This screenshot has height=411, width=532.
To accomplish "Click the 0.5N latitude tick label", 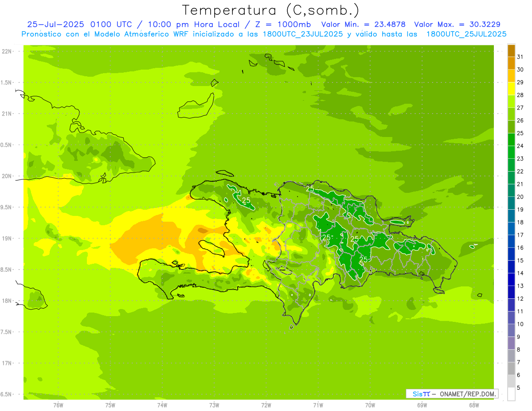I will (x=7, y=145).
